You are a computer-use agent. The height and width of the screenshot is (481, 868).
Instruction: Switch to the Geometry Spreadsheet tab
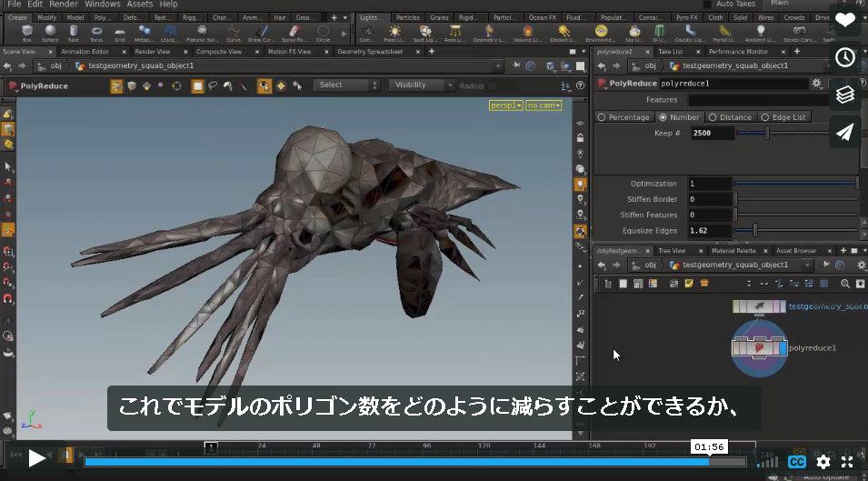370,52
